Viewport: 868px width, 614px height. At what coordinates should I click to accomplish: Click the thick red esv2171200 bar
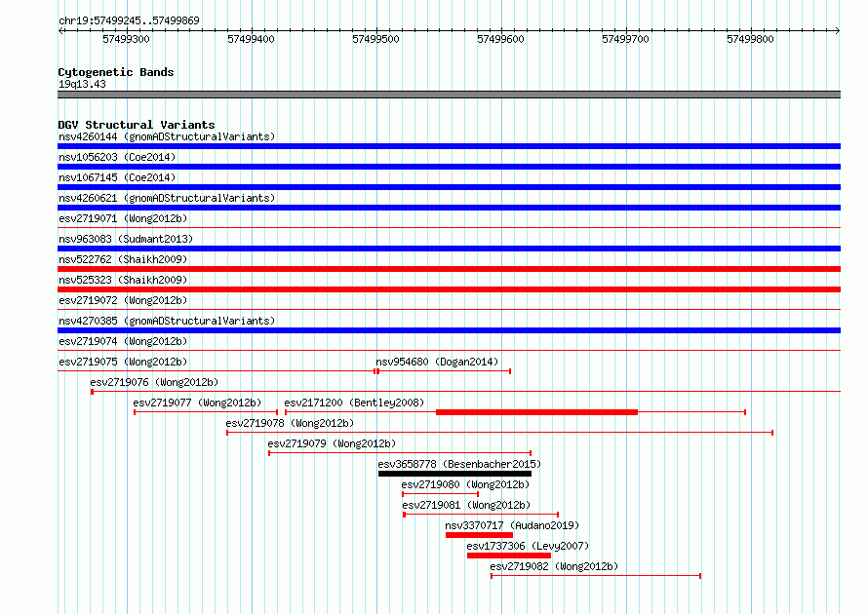[x=537, y=412]
